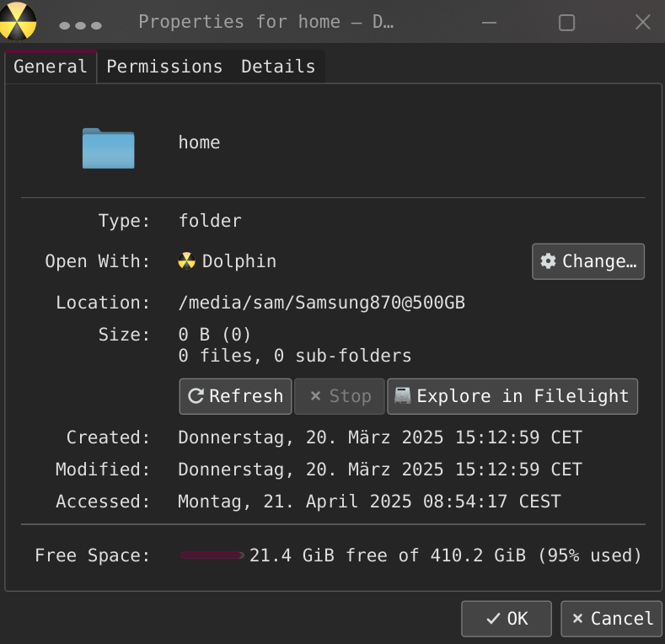The height and width of the screenshot is (644, 665).
Task: Click the Dolphin icon beside Open With
Action: (x=186, y=261)
